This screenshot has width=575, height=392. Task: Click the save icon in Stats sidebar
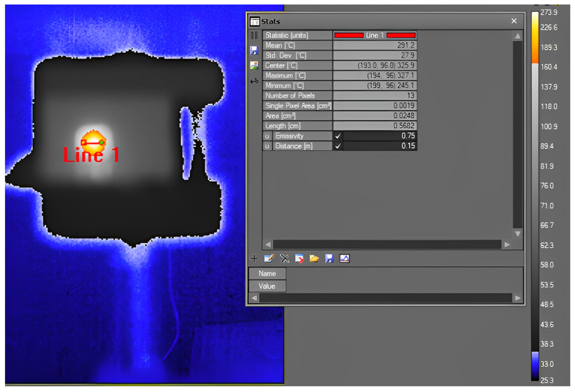(254, 50)
